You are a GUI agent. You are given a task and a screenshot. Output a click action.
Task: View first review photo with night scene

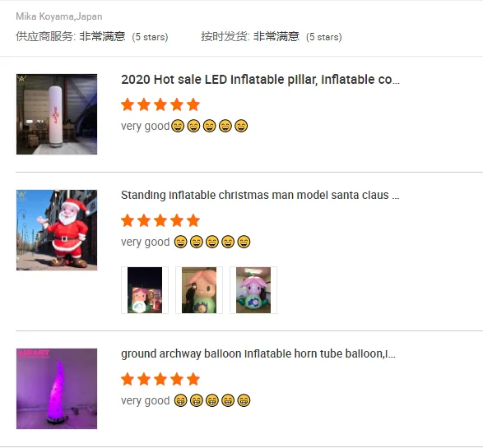tap(145, 290)
